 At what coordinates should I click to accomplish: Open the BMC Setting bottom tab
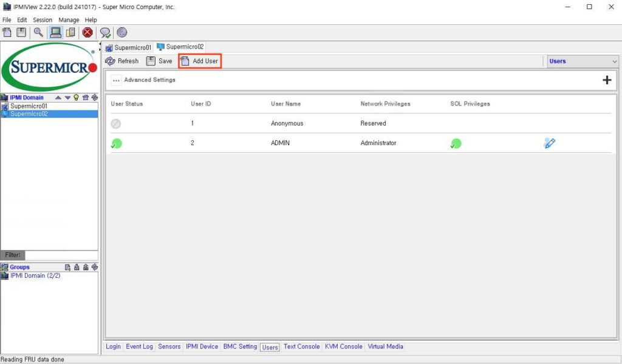[240, 346]
